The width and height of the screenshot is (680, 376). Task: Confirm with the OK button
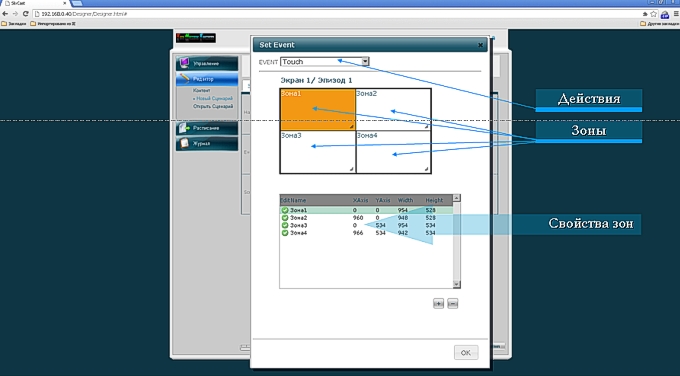466,353
